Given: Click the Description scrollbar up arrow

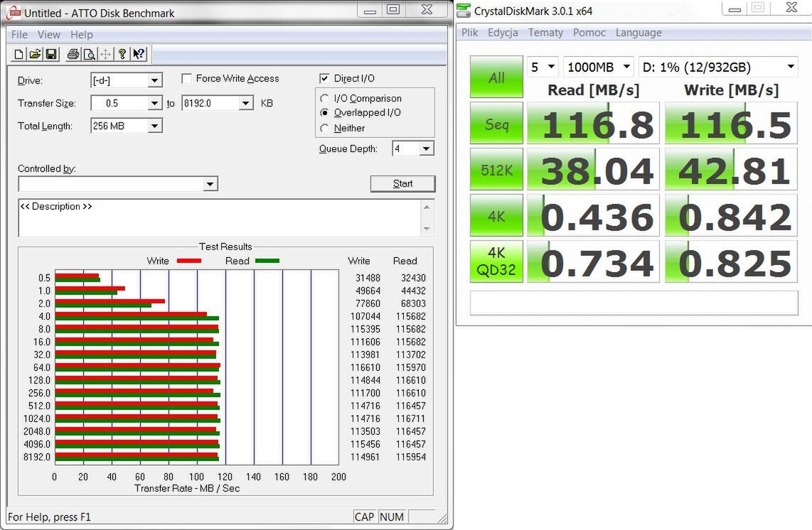Looking at the screenshot, I should (x=427, y=207).
